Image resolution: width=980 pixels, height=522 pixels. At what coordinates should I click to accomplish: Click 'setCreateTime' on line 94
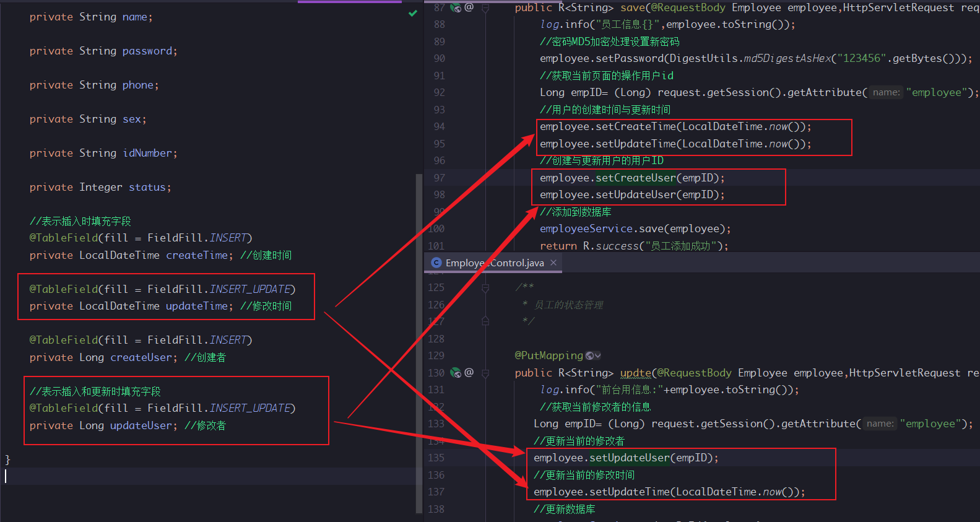click(636, 127)
